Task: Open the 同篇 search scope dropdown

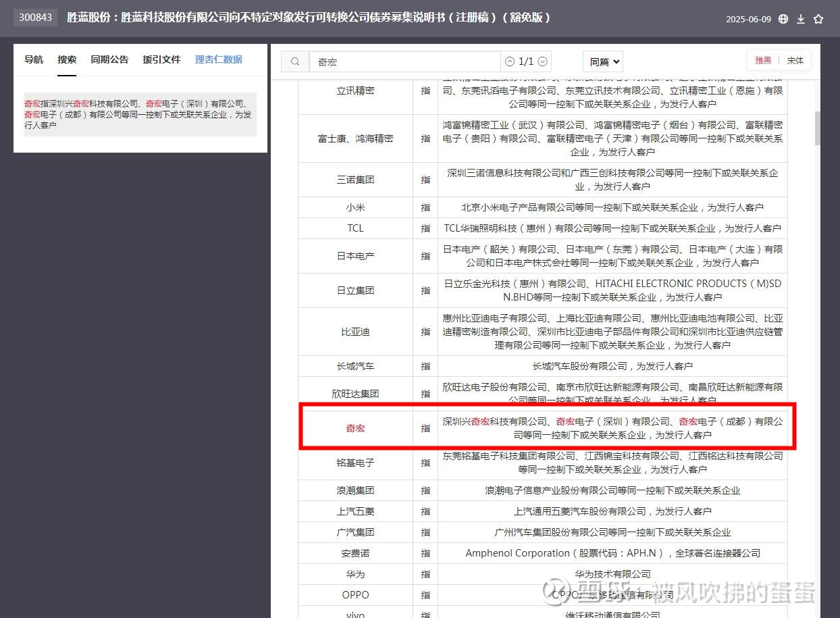Action: (x=602, y=61)
